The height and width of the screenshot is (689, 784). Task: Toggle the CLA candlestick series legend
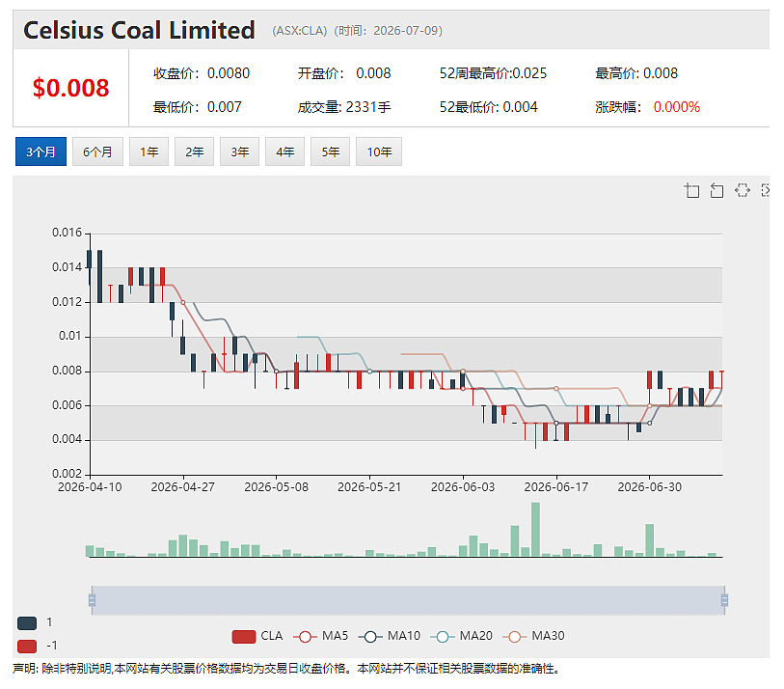(x=257, y=637)
